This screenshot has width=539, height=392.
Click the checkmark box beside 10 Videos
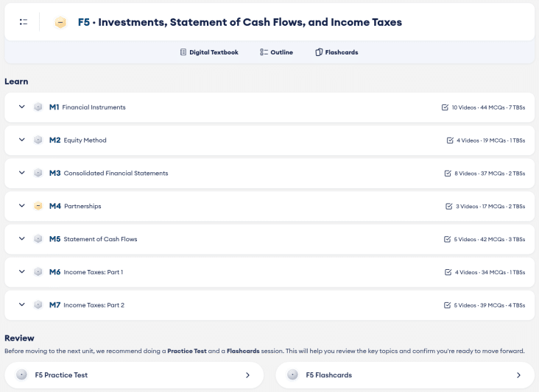click(445, 107)
